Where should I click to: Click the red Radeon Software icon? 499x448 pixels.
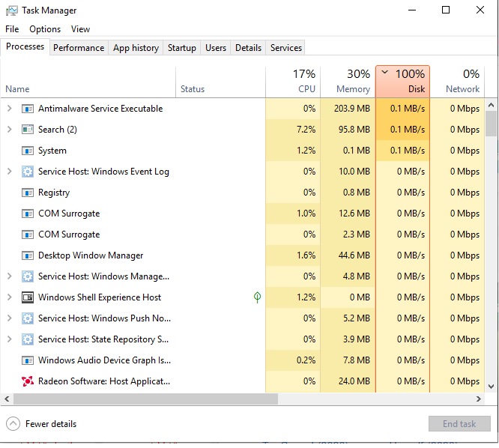[x=28, y=381]
